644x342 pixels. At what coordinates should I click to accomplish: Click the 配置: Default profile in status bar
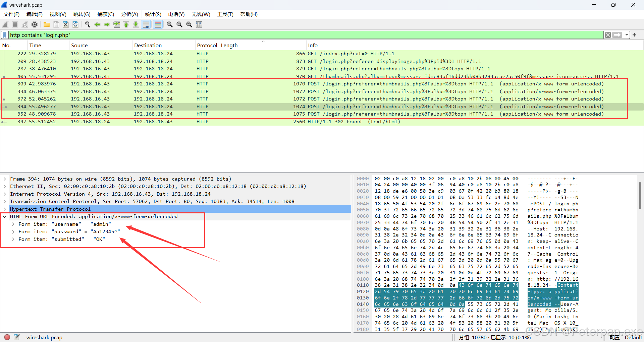[626, 337]
